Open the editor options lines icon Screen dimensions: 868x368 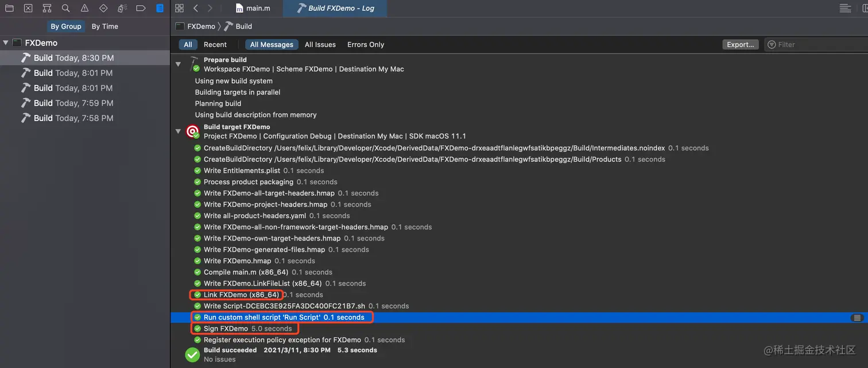(x=845, y=8)
